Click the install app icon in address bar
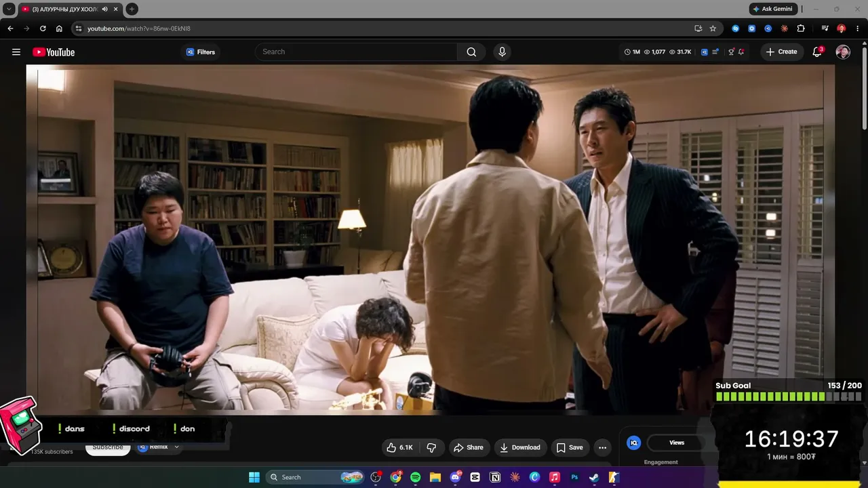The height and width of the screenshot is (488, 868). [x=698, y=28]
